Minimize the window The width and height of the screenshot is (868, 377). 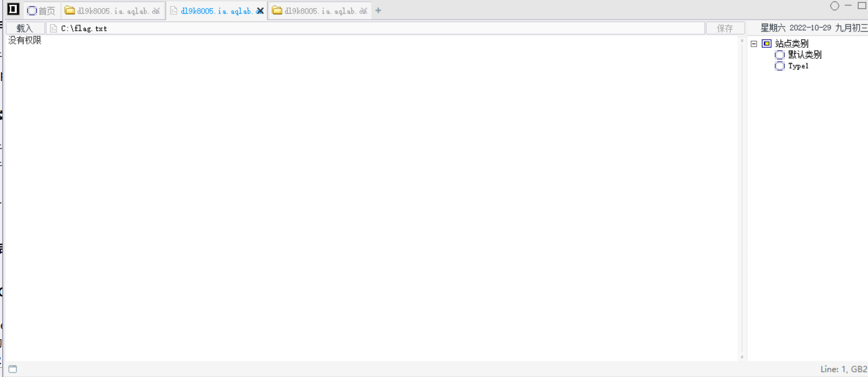[848, 6]
